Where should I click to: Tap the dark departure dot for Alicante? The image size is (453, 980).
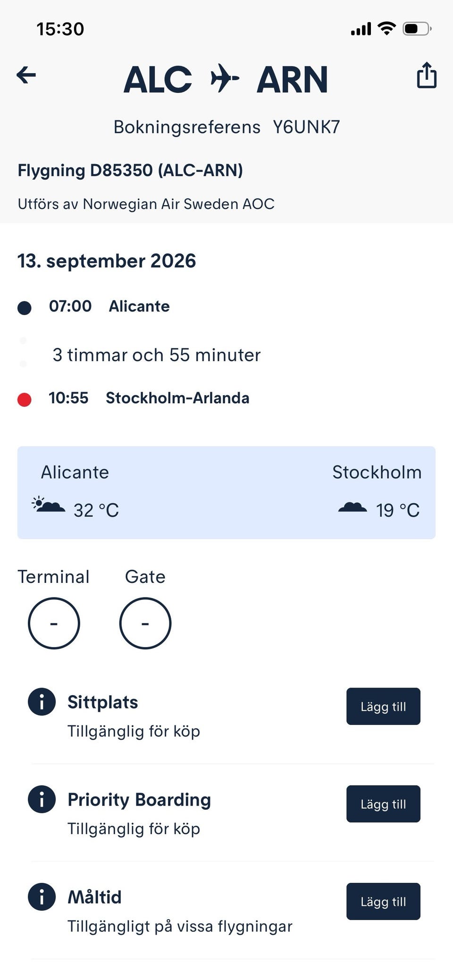pyautogui.click(x=24, y=308)
